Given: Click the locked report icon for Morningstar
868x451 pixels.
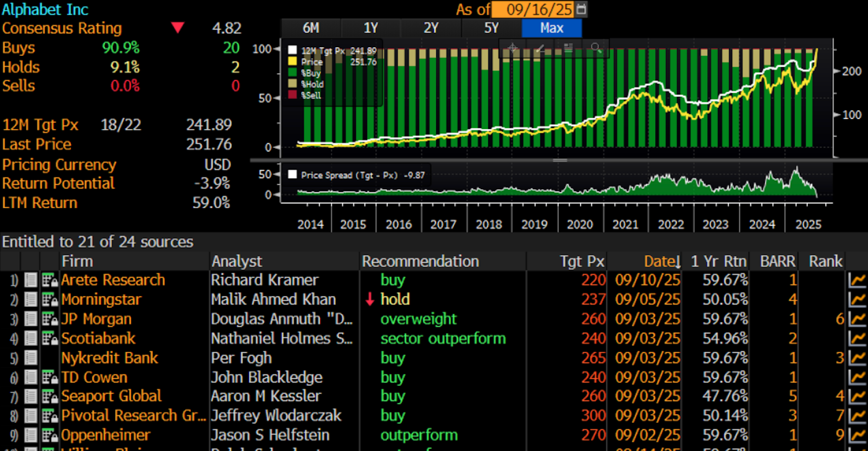Looking at the screenshot, I should point(50,300).
